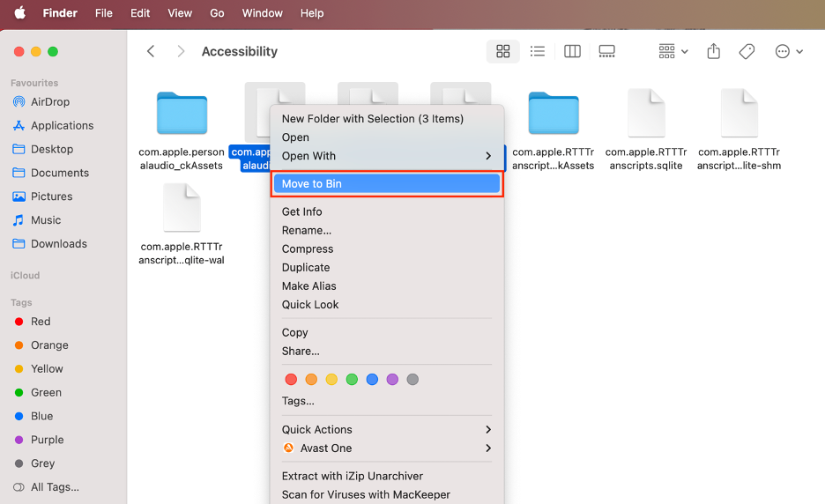The height and width of the screenshot is (504, 825).
Task: Apply the red tag color dot
Action: point(291,379)
